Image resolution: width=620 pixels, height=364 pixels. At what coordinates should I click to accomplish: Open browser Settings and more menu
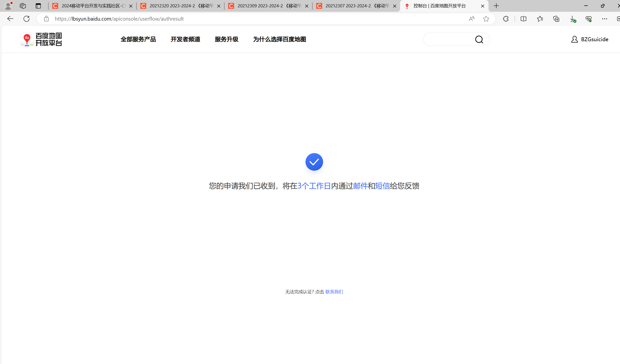[605, 19]
